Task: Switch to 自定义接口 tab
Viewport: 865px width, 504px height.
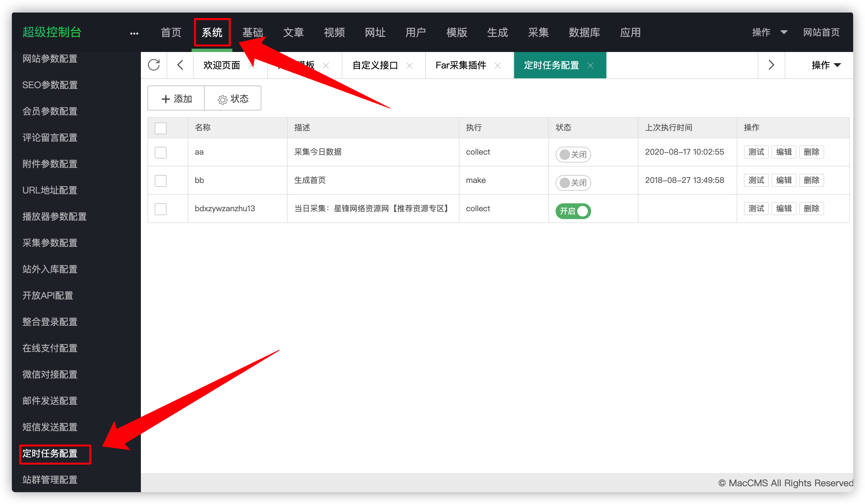Action: pyautogui.click(x=375, y=65)
